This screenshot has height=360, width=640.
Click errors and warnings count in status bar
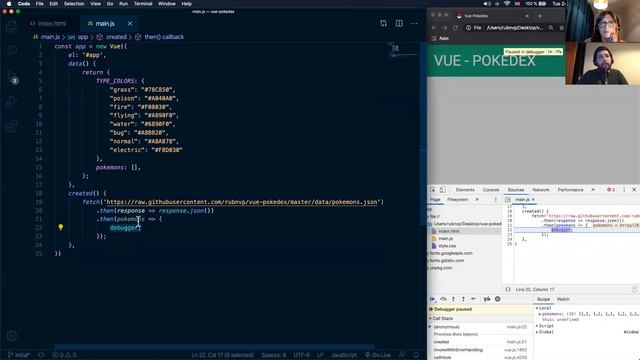click(x=64, y=355)
